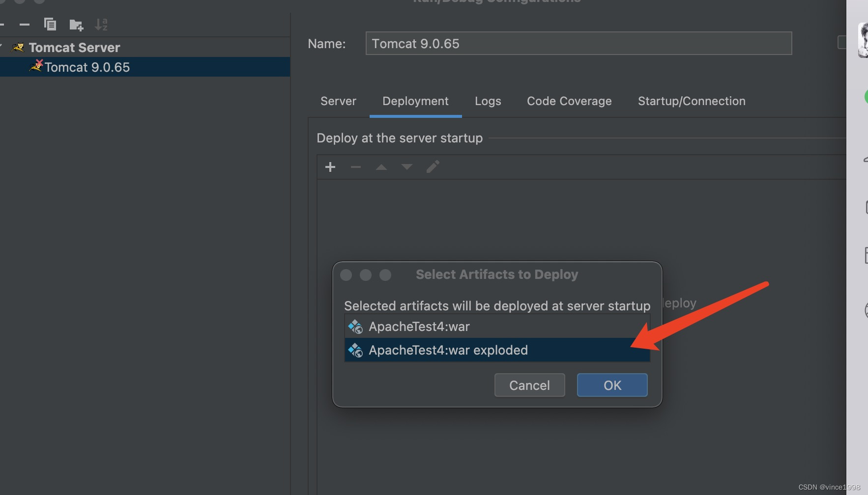Add a deployment artifact with plus icon
Image resolution: width=868 pixels, height=495 pixels.
[x=330, y=167]
